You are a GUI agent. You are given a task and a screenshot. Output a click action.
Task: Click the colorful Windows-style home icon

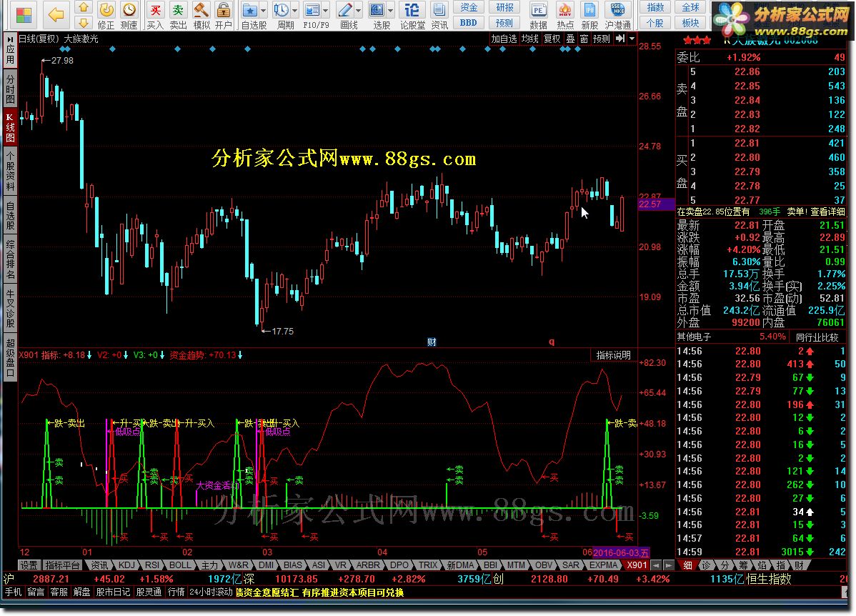point(24,15)
